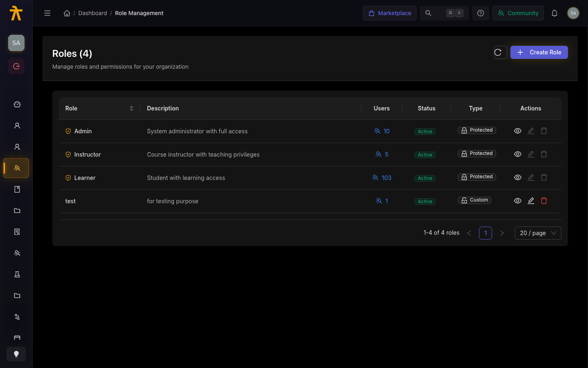This screenshot has height=368, width=588.
Task: Click the Active status in Learner row
Action: [x=425, y=178]
